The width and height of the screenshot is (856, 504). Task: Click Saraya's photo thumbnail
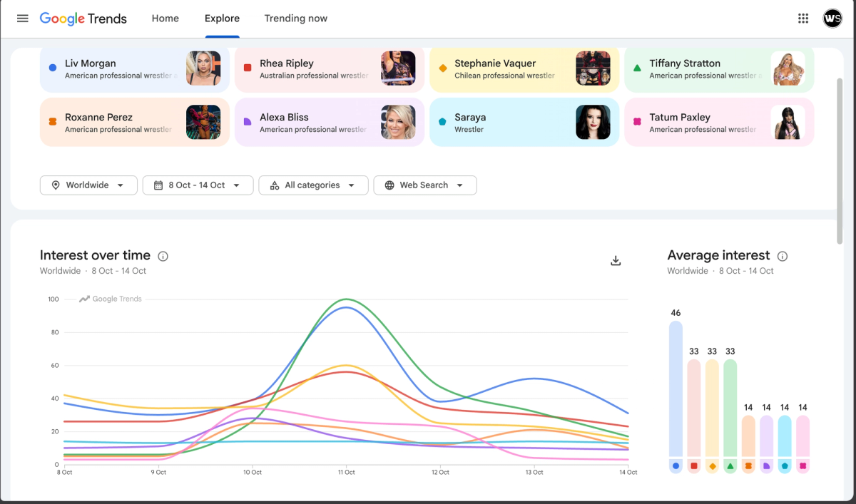point(593,123)
